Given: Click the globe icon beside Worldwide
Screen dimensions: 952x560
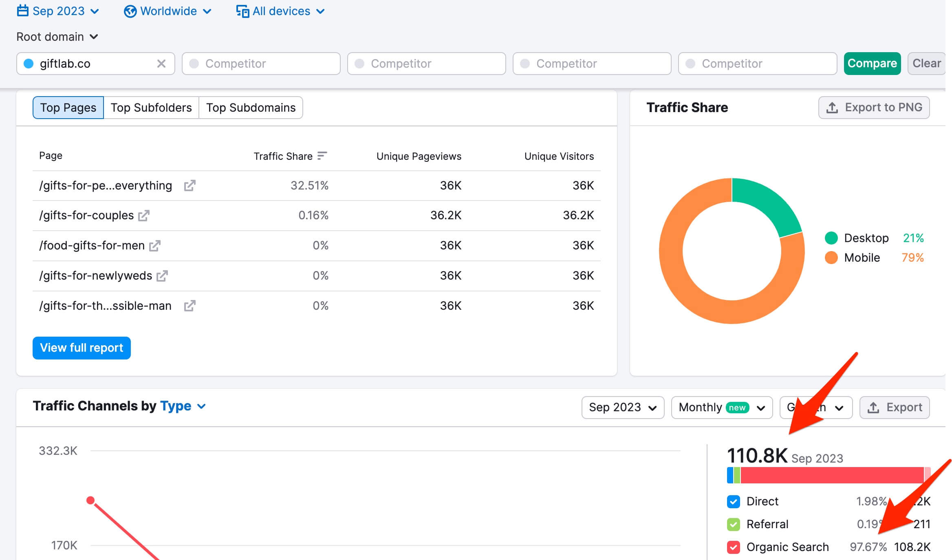Looking at the screenshot, I should [x=130, y=11].
